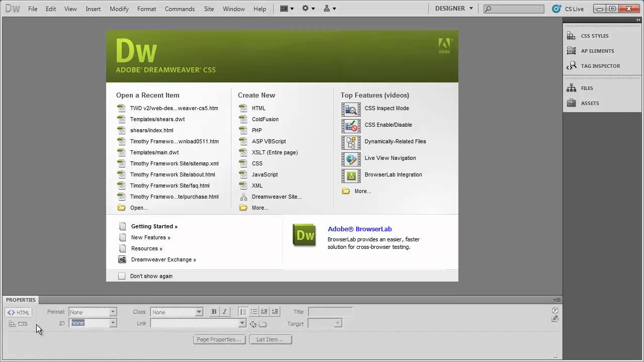Click the Ordered List button in Properties

pyautogui.click(x=254, y=312)
